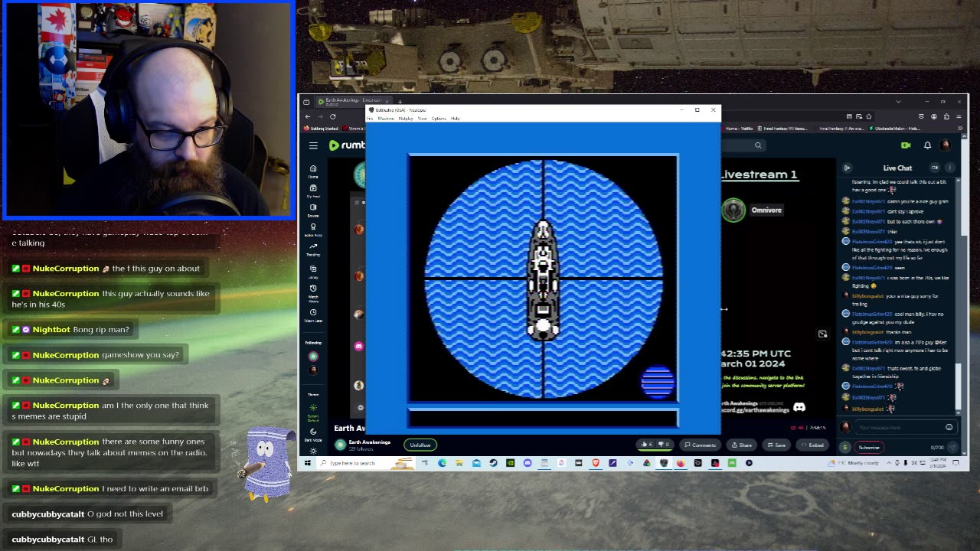Open Steam from the taskbar
This screenshot has width=980, height=551.
point(493,463)
